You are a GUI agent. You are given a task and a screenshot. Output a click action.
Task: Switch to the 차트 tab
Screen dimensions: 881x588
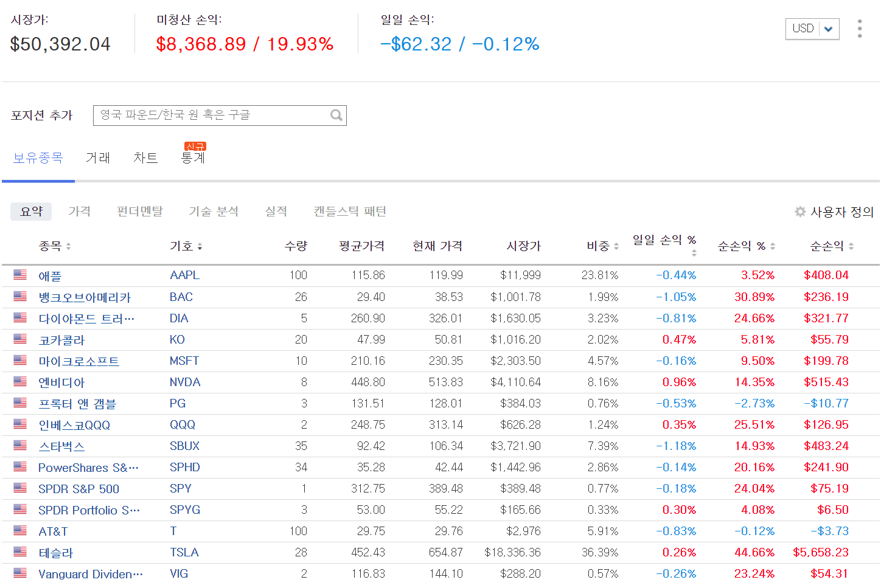pyautogui.click(x=145, y=158)
